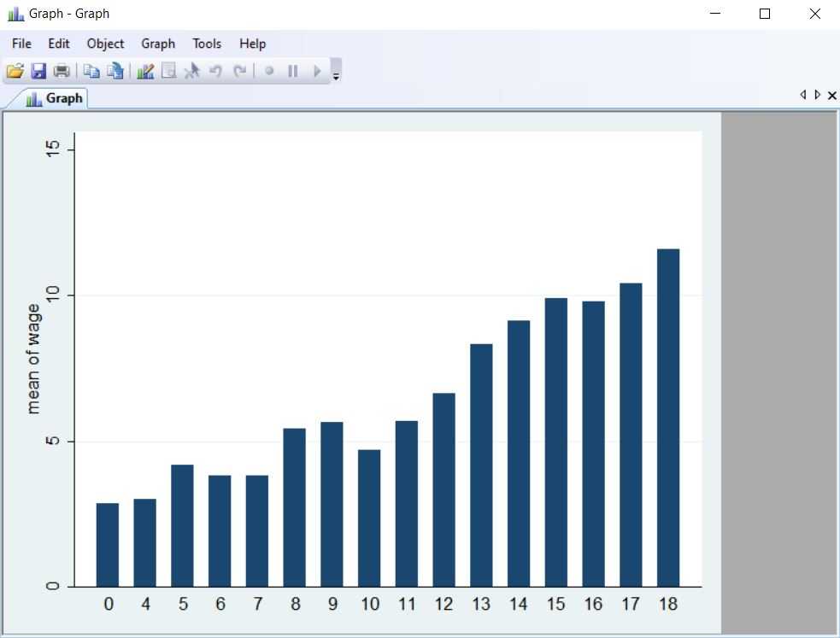This screenshot has height=638, width=840.
Task: Redo the graph change
Action: tap(239, 71)
